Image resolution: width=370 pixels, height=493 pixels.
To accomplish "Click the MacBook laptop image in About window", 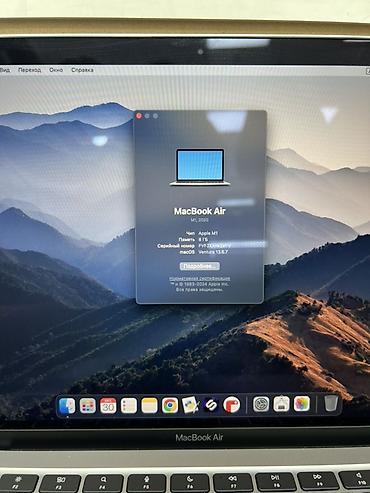I will tap(200, 167).
